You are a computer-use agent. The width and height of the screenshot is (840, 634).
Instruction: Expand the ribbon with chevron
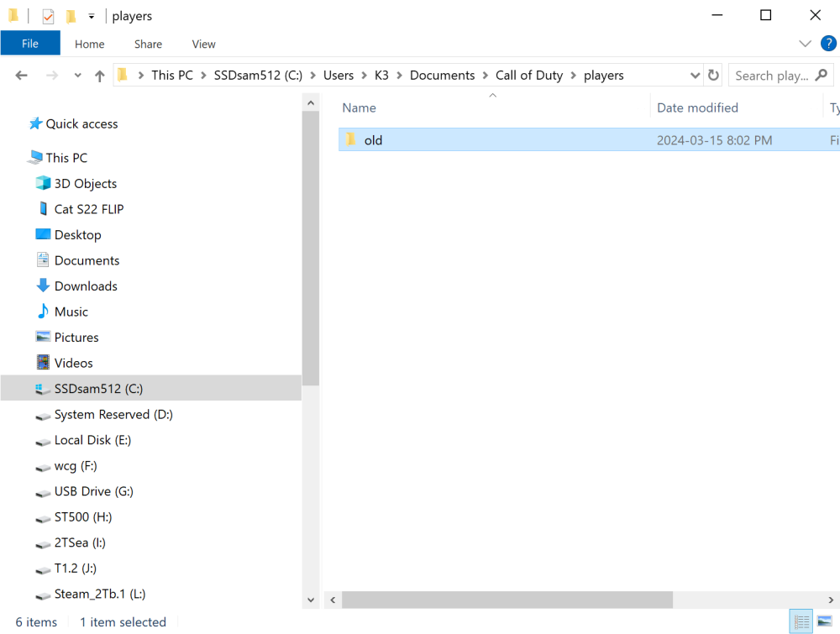[805, 44]
